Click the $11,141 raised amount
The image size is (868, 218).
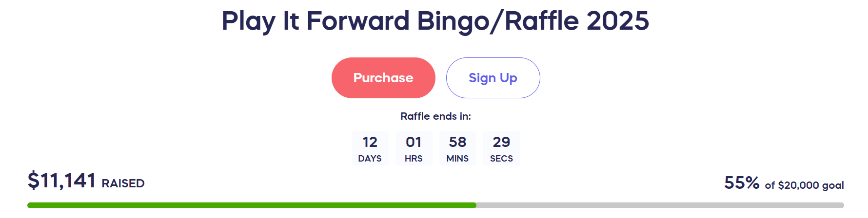pos(62,181)
